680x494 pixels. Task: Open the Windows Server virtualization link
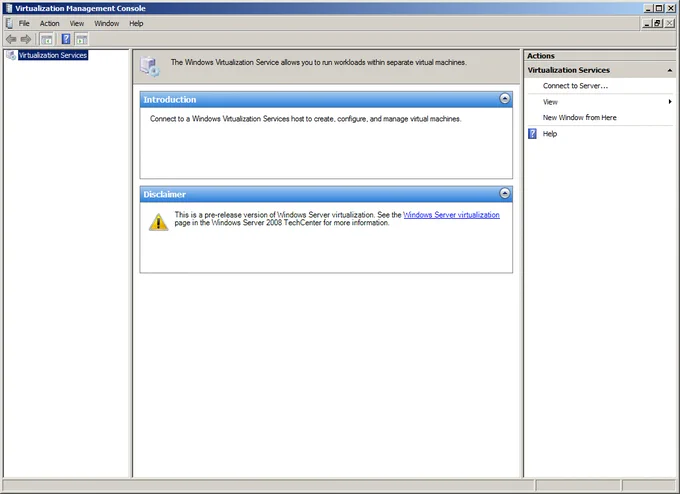point(451,215)
